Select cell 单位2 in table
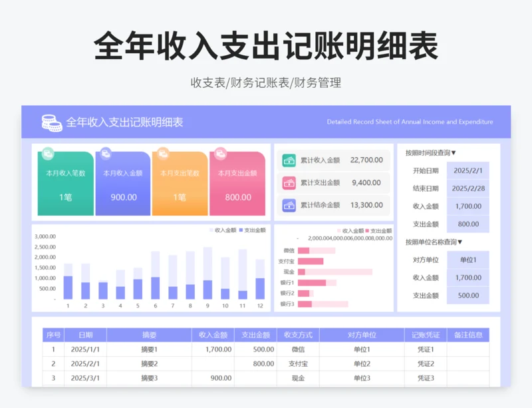This screenshot has width=532, height=408. [362, 364]
